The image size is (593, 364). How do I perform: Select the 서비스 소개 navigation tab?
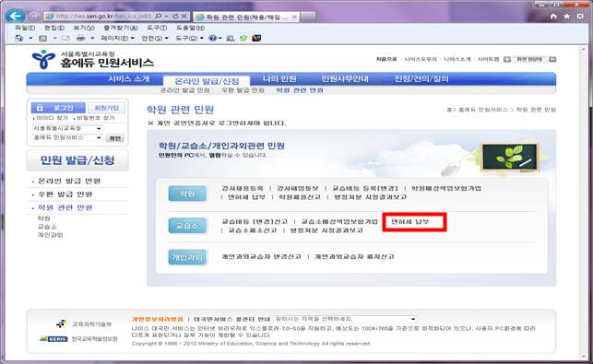(129, 79)
